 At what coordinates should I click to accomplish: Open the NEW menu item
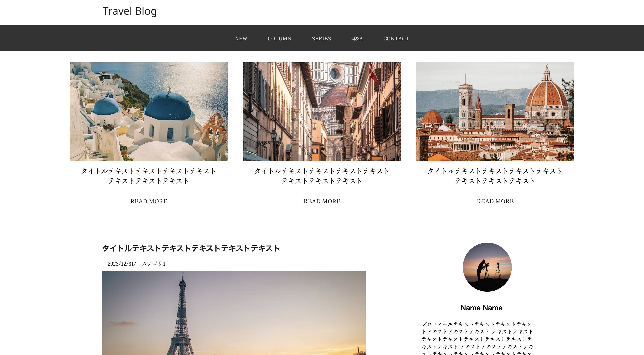point(241,38)
